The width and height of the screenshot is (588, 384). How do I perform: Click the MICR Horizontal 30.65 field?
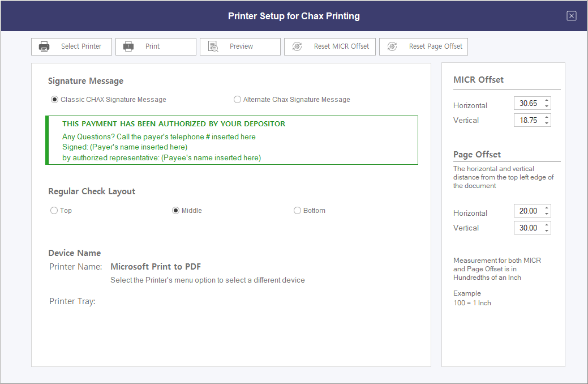pyautogui.click(x=529, y=104)
